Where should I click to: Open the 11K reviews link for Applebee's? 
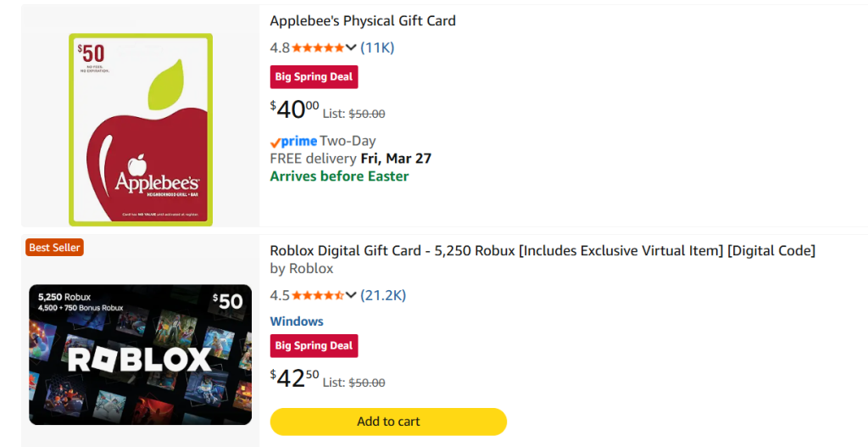click(x=377, y=47)
